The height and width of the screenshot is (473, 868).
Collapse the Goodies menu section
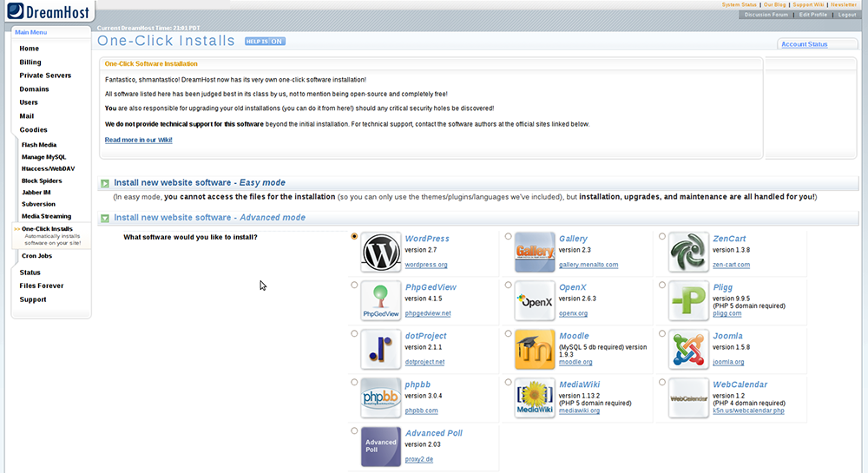[33, 130]
